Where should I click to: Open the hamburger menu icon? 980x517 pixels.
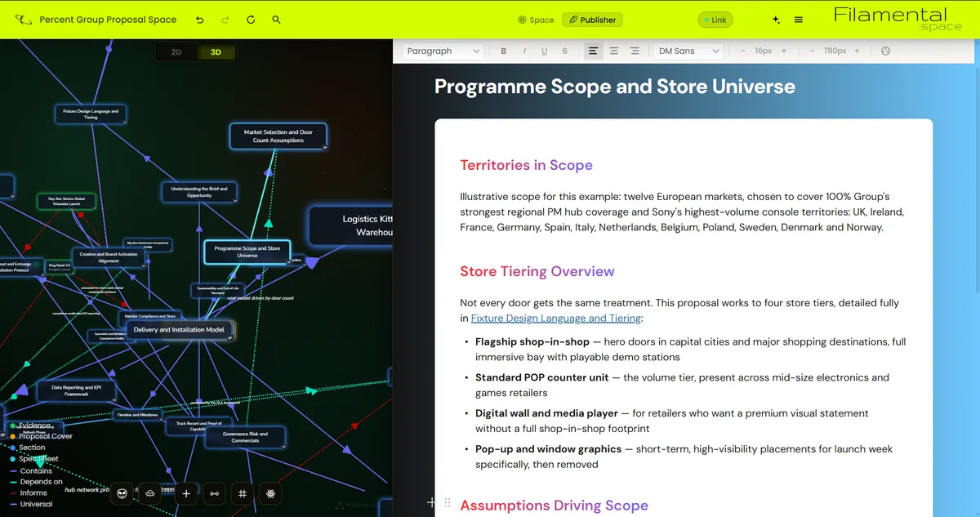pos(799,20)
